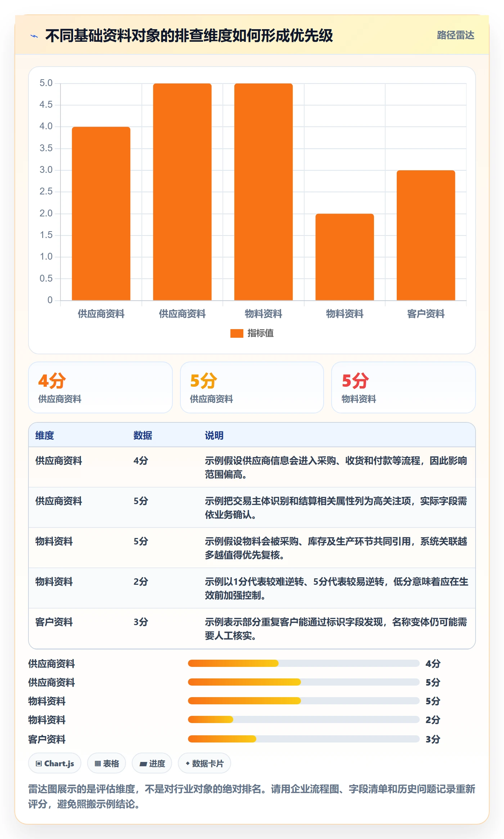Click the 维度 column header
This screenshot has height=839, width=504.
(x=45, y=436)
